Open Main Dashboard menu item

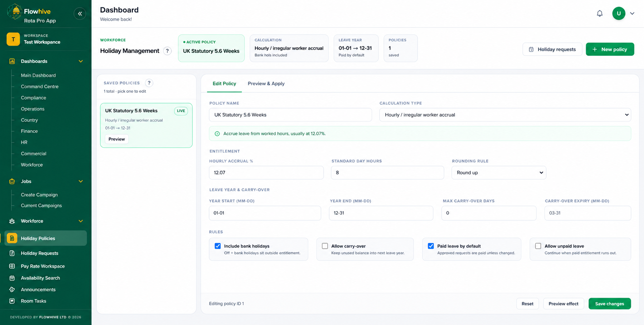38,76
